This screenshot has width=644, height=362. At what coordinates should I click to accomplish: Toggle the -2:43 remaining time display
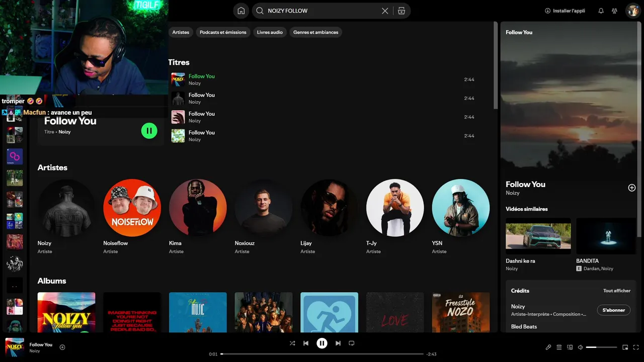coord(431,354)
